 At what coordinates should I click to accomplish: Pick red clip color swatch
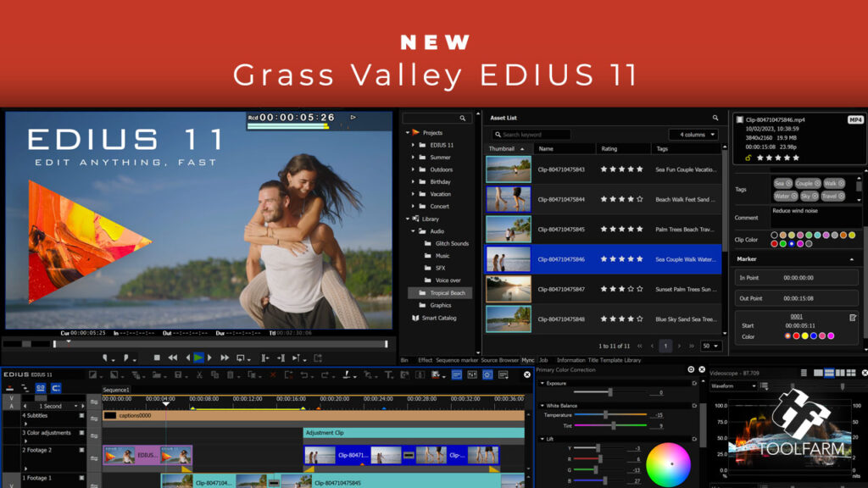tap(774, 243)
